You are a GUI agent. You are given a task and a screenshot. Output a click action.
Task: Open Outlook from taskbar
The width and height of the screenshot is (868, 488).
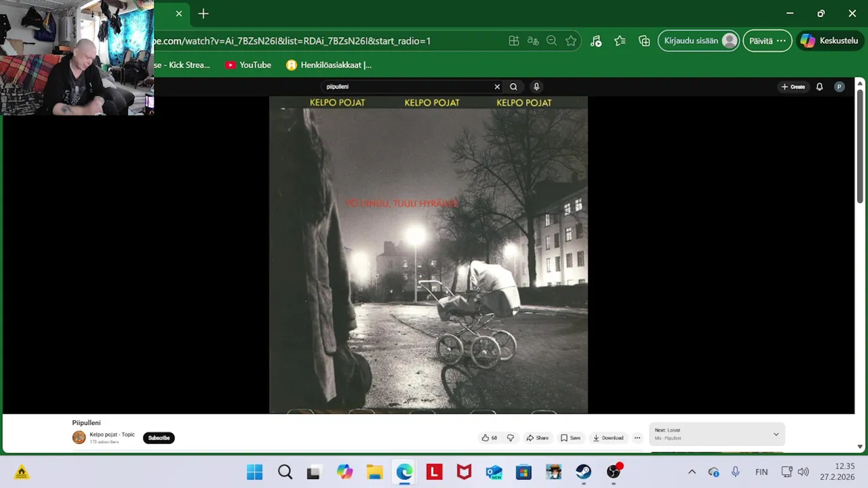click(494, 472)
